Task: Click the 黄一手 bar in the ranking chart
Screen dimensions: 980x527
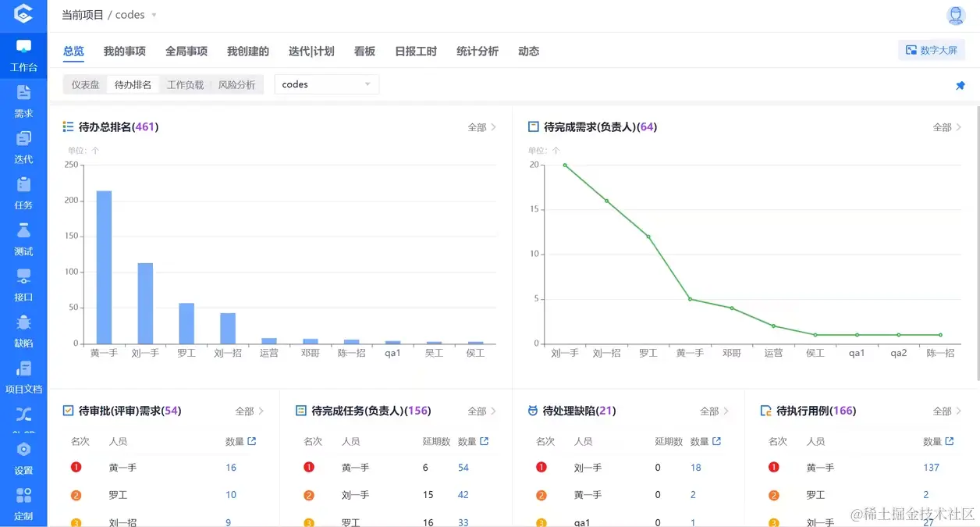Action: [104, 267]
